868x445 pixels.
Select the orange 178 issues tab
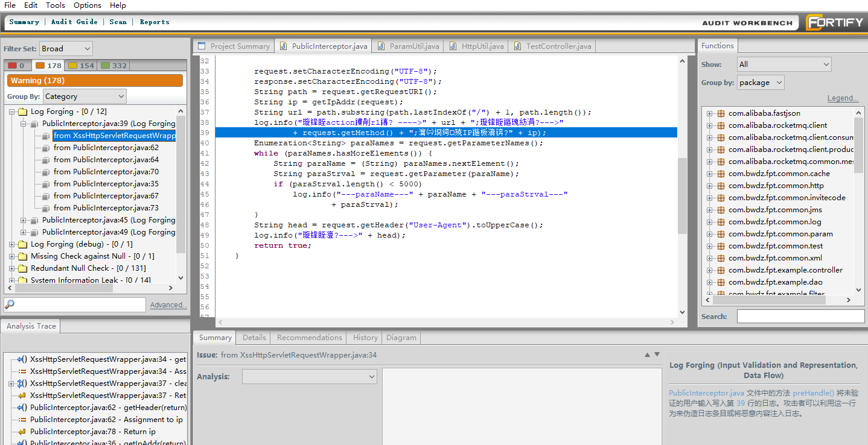click(x=49, y=65)
